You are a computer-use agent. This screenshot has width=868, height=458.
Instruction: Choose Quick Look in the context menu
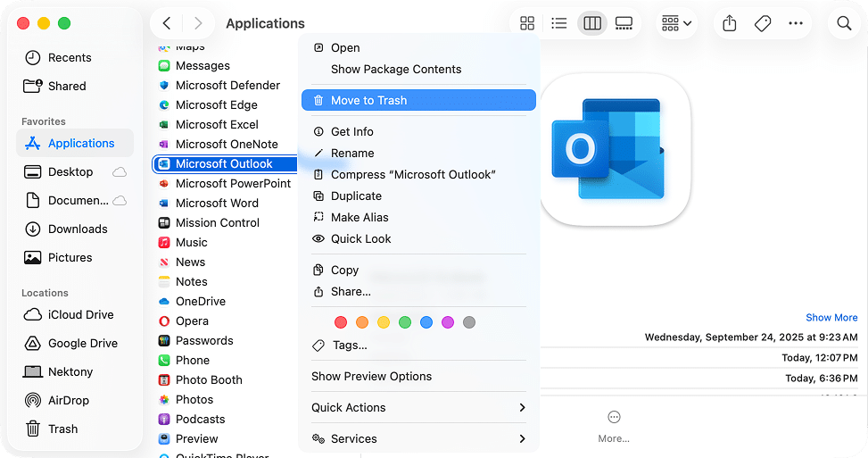[418, 238]
